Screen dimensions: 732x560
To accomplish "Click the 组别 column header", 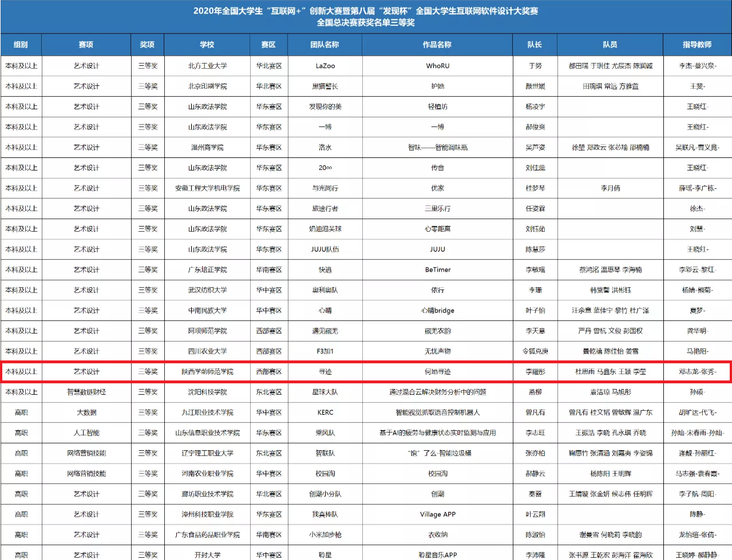I will coord(21,45).
